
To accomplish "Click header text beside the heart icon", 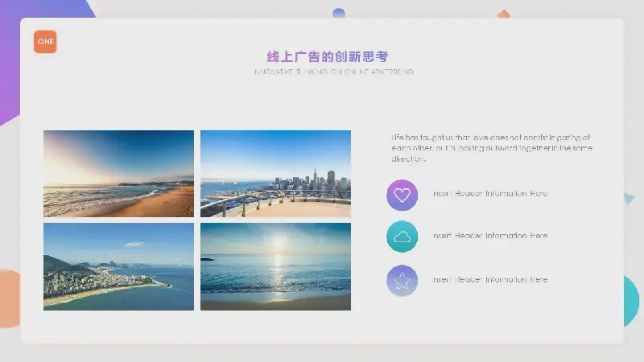I will pyautogui.click(x=490, y=193).
